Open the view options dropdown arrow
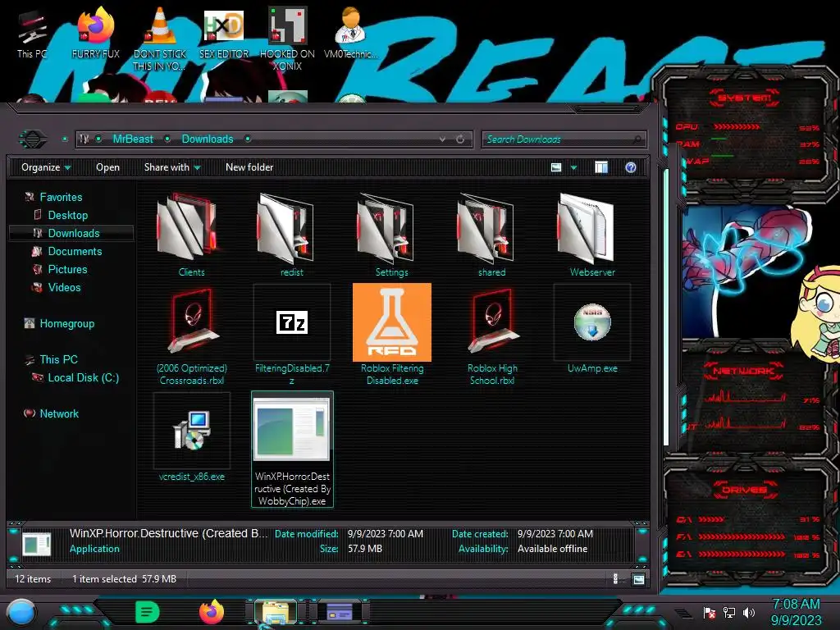This screenshot has height=630, width=840. (573, 167)
